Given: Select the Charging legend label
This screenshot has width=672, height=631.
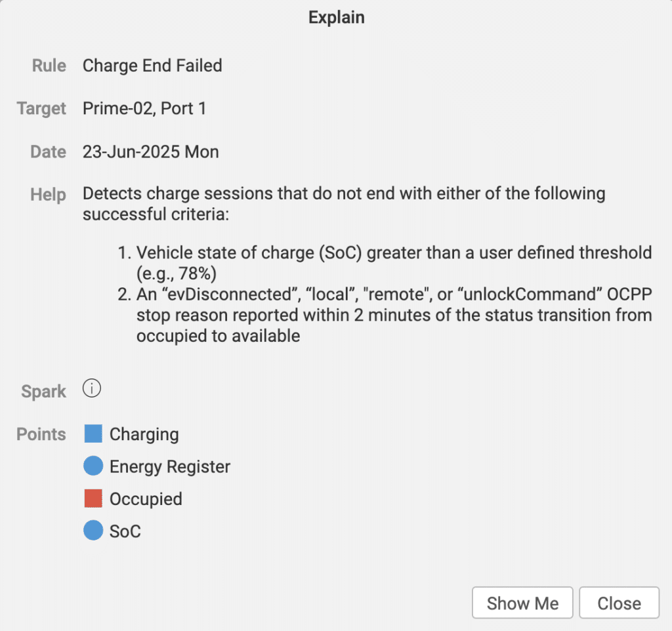Looking at the screenshot, I should (x=144, y=434).
